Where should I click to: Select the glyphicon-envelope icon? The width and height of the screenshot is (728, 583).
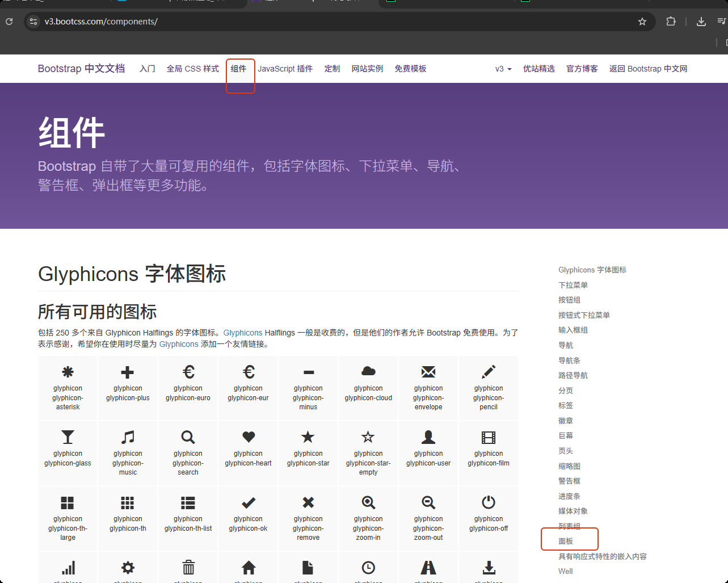click(428, 372)
